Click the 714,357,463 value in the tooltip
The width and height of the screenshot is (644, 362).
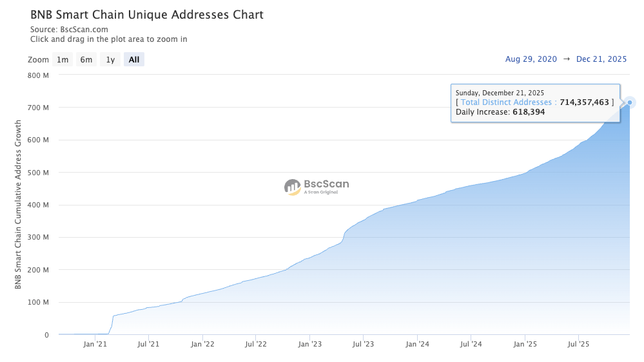[585, 102]
